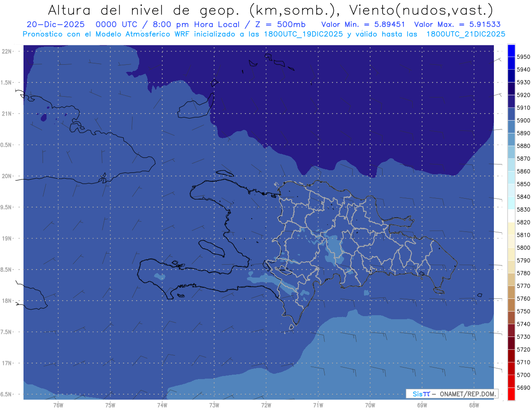Image resolution: width=532 pixels, height=411 pixels.
Task: Click the '5920' color scale value
Action: click(x=524, y=95)
